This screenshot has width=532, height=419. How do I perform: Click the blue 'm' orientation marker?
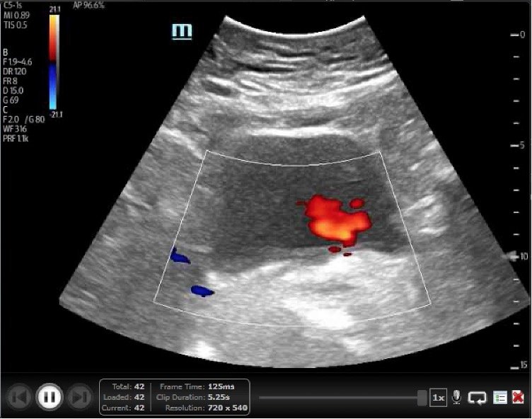pyautogui.click(x=182, y=31)
